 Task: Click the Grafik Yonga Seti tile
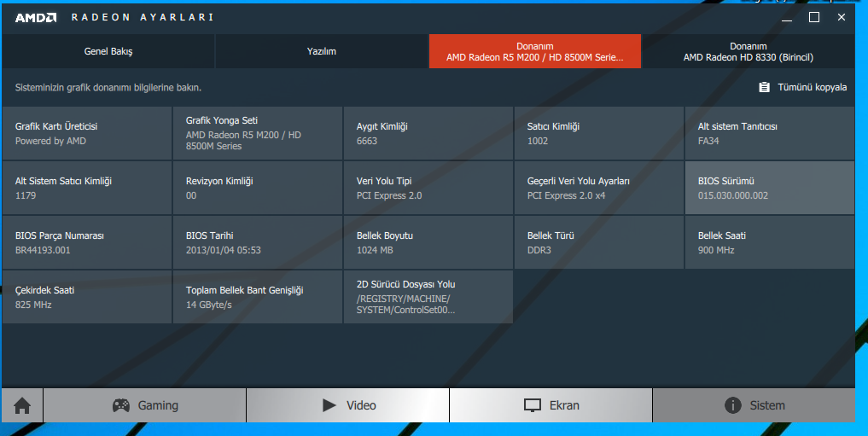coord(258,133)
